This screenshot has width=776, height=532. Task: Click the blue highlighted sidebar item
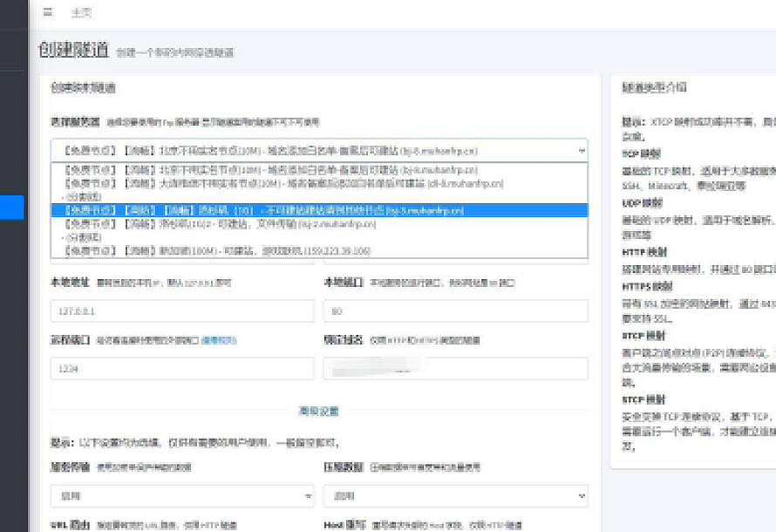pos(12,207)
